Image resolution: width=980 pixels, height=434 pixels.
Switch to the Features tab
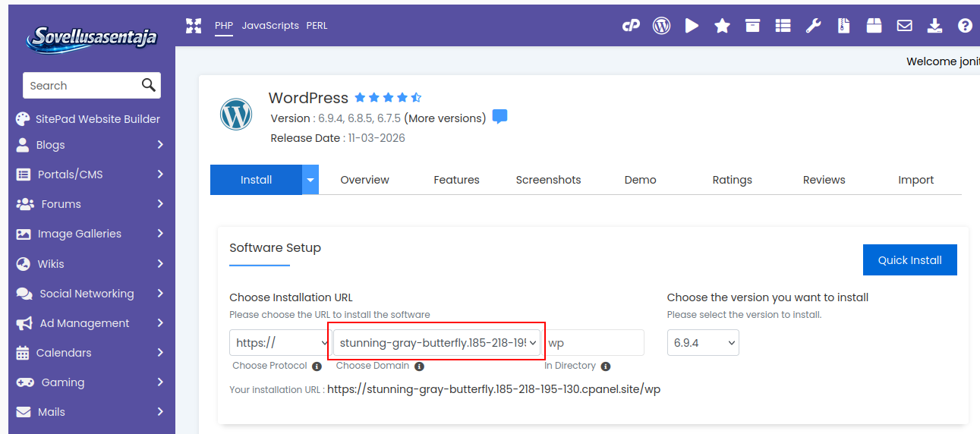tap(456, 180)
